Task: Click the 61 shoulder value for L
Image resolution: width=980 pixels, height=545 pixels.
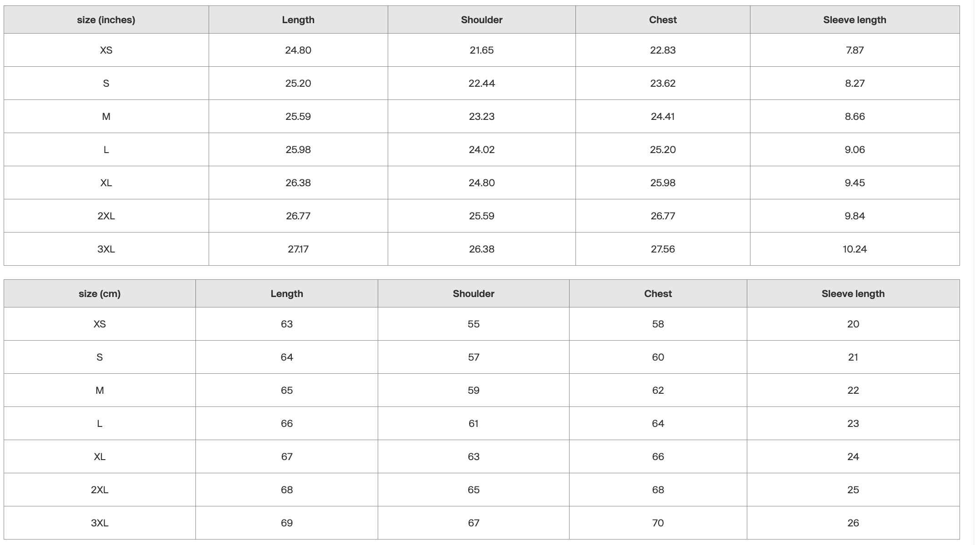Action: [x=474, y=423]
